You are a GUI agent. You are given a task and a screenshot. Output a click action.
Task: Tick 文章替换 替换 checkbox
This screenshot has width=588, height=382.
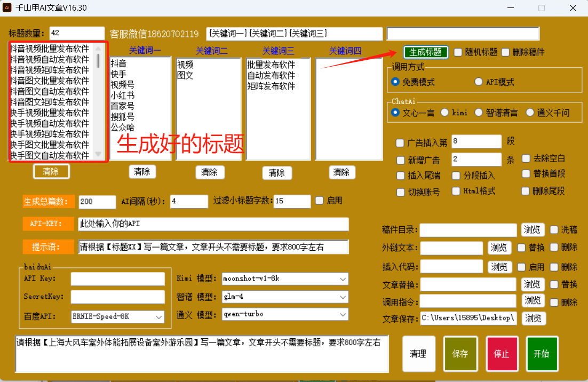pos(554,284)
